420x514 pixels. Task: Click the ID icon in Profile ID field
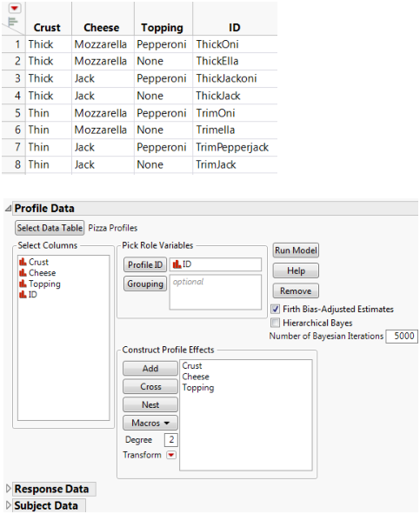point(177,264)
